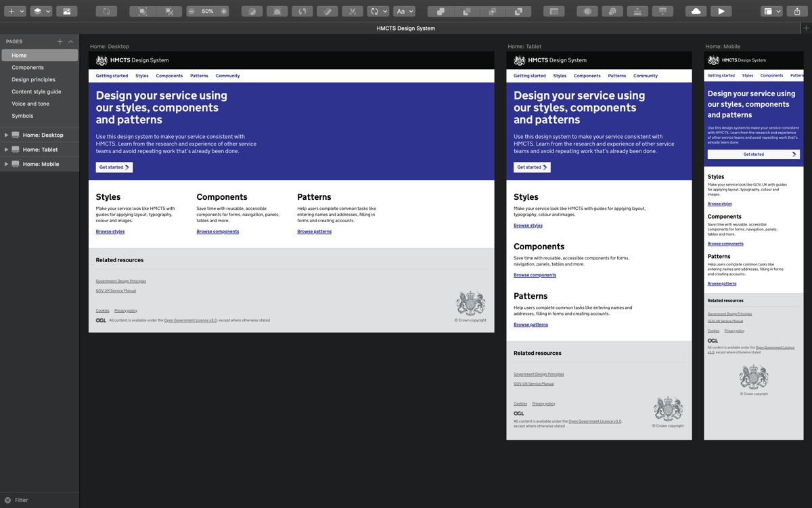Zoom in with the plus button
The height and width of the screenshot is (508, 812).
(224, 12)
